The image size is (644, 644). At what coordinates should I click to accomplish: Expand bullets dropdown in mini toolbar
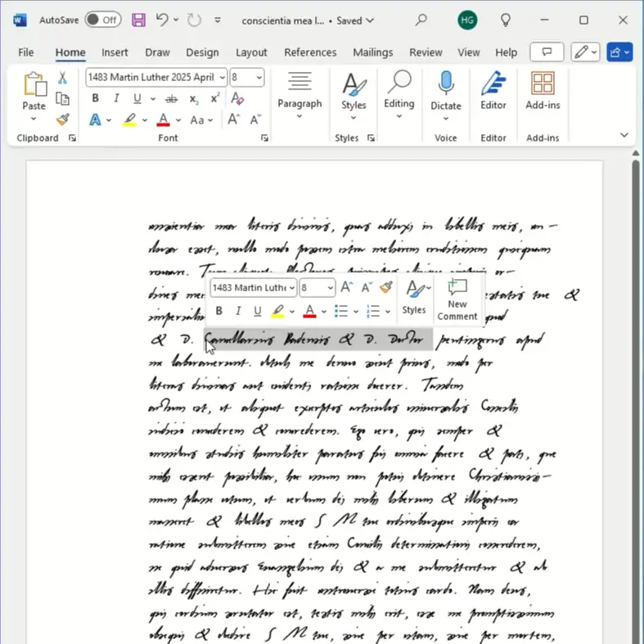(x=356, y=311)
